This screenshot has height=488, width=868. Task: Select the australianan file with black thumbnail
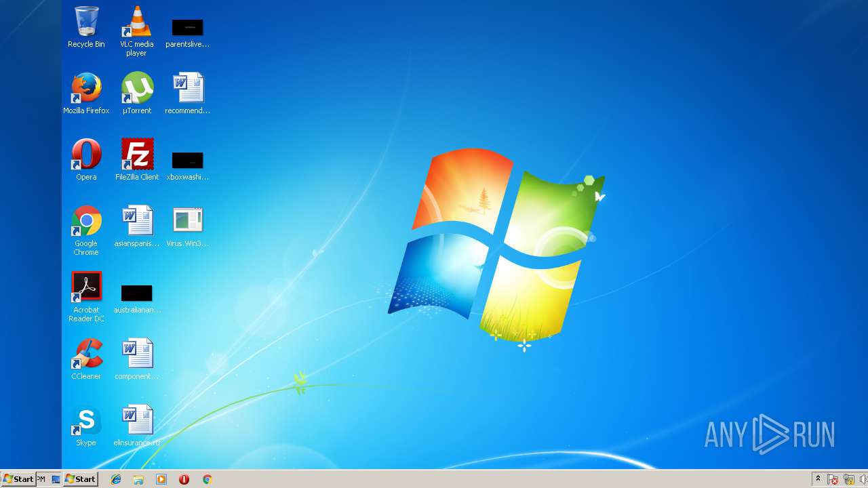(137, 299)
